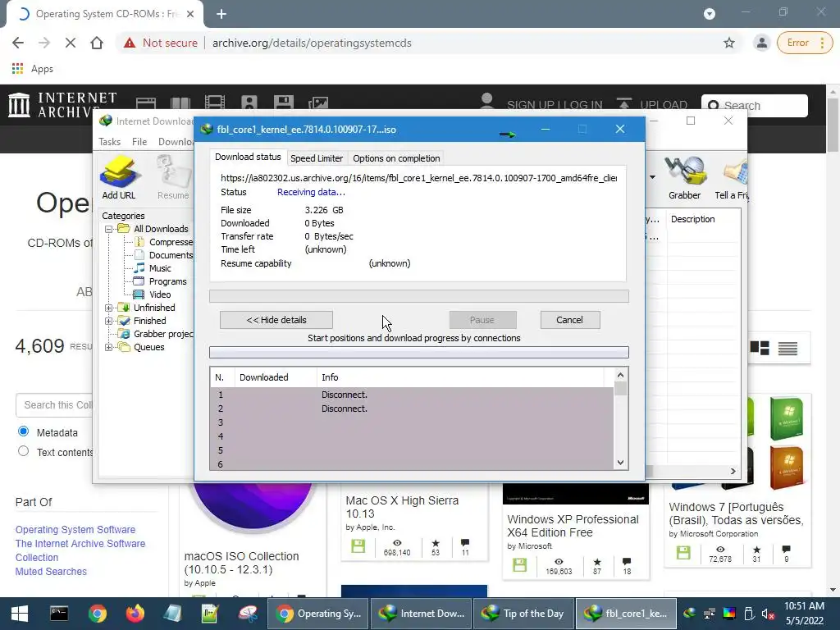The height and width of the screenshot is (630, 840).
Task: Open Mac OS X High Sierra 10.13 item
Action: (402, 507)
